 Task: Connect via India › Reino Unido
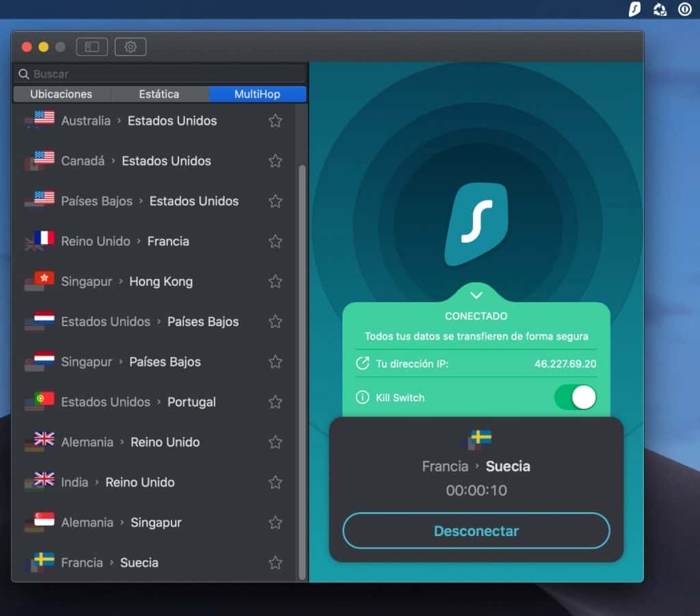154,482
